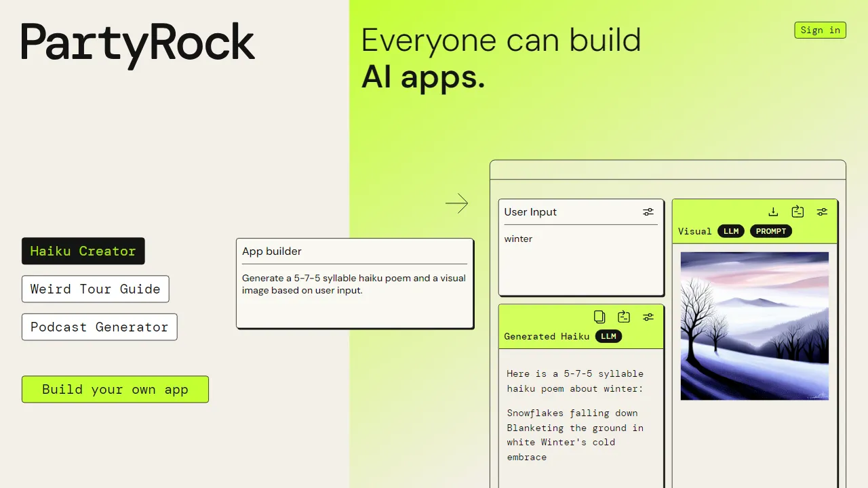Click the "Snowflakes falling down" haiku line
This screenshot has width=868, height=488.
(572, 413)
